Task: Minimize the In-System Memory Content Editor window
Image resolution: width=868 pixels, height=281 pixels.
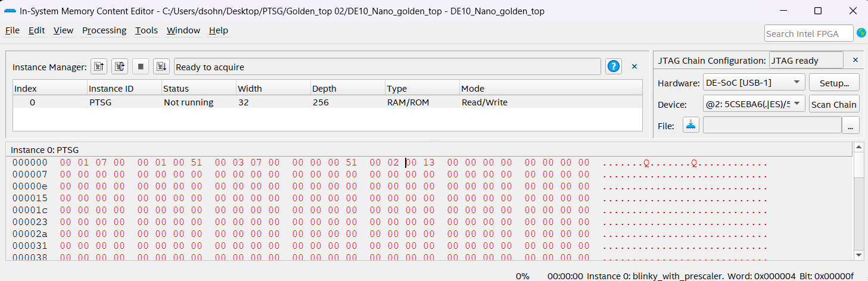Action: (x=783, y=11)
